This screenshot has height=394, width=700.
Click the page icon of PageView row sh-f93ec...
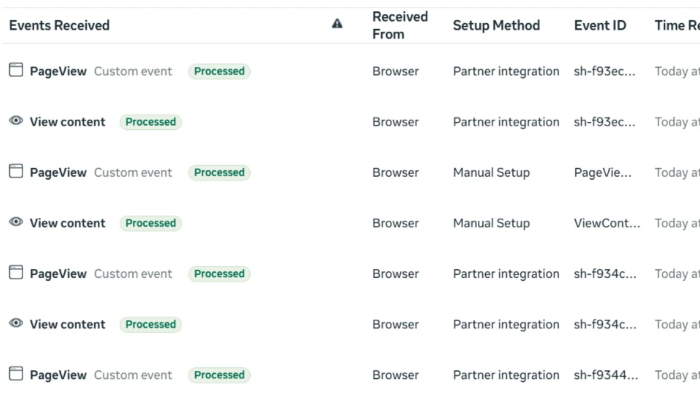click(x=16, y=70)
